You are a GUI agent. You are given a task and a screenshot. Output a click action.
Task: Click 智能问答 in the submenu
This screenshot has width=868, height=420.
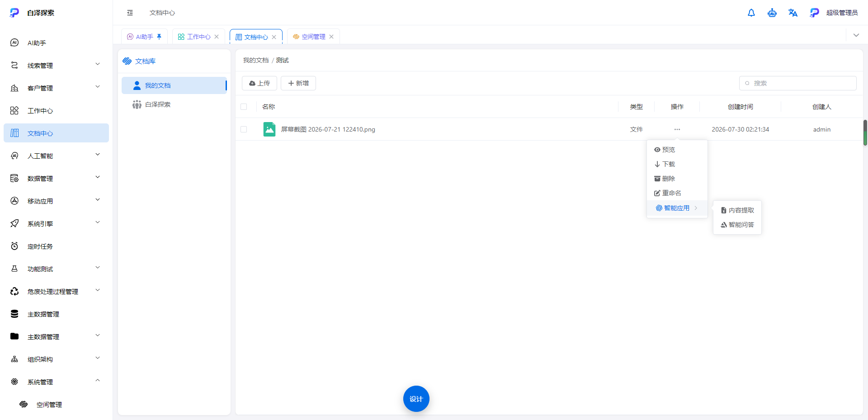[737, 225]
